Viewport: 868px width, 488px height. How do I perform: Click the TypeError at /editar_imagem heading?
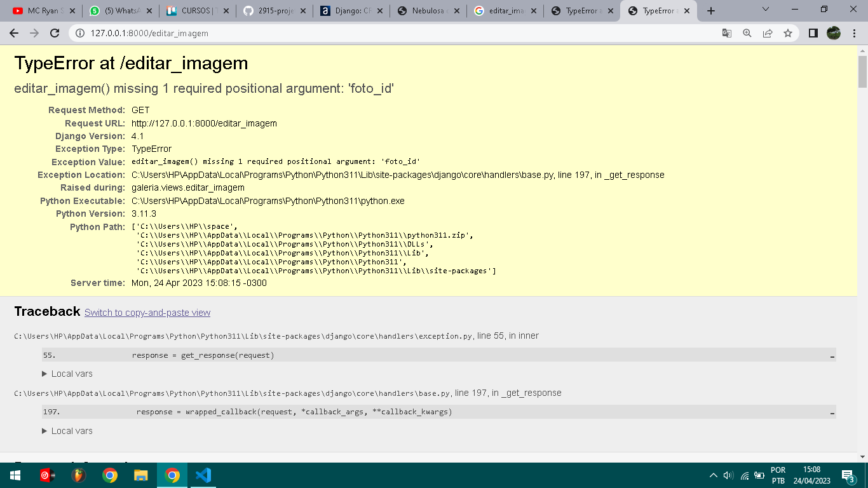(x=131, y=64)
